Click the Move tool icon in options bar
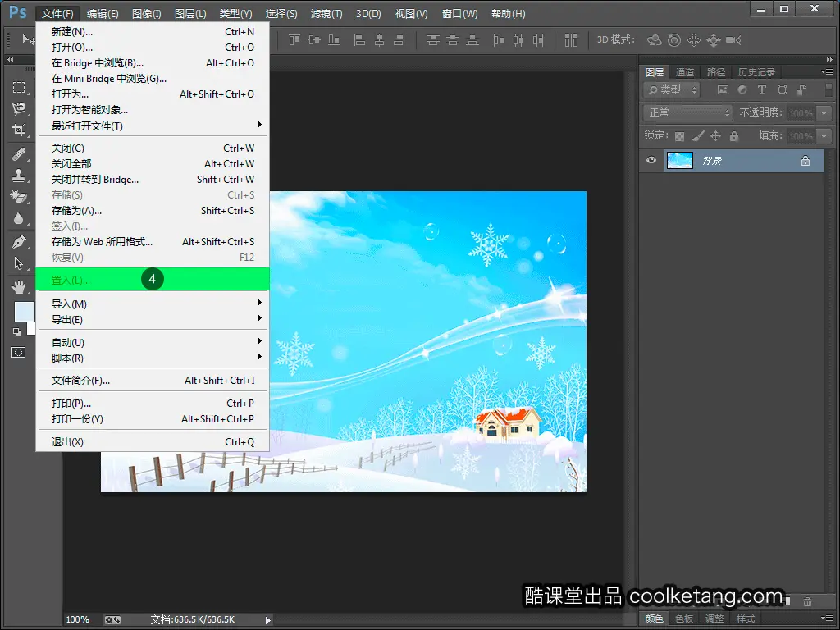 click(27, 39)
